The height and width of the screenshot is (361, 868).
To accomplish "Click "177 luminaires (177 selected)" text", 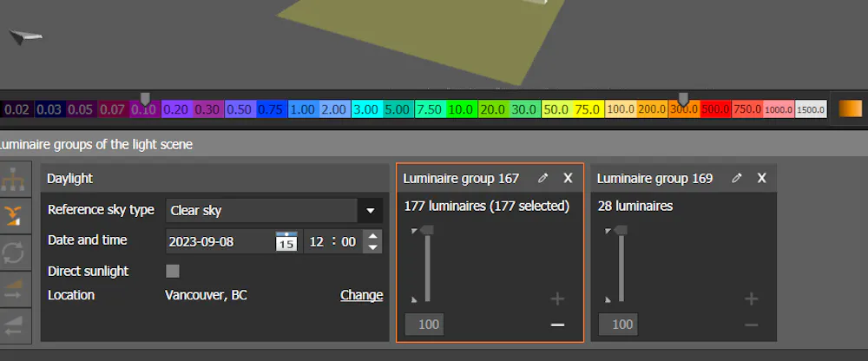I will pos(487,206).
